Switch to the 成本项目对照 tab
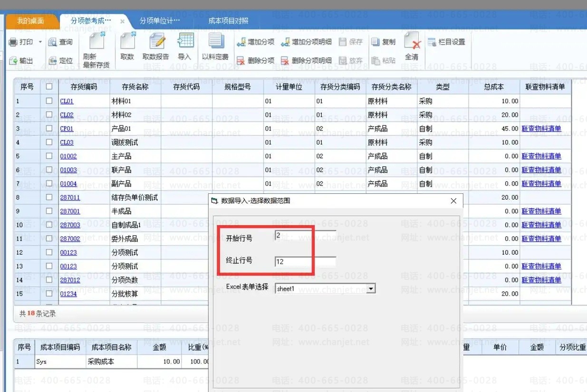Screen dimensions: 587x392 tap(228, 21)
